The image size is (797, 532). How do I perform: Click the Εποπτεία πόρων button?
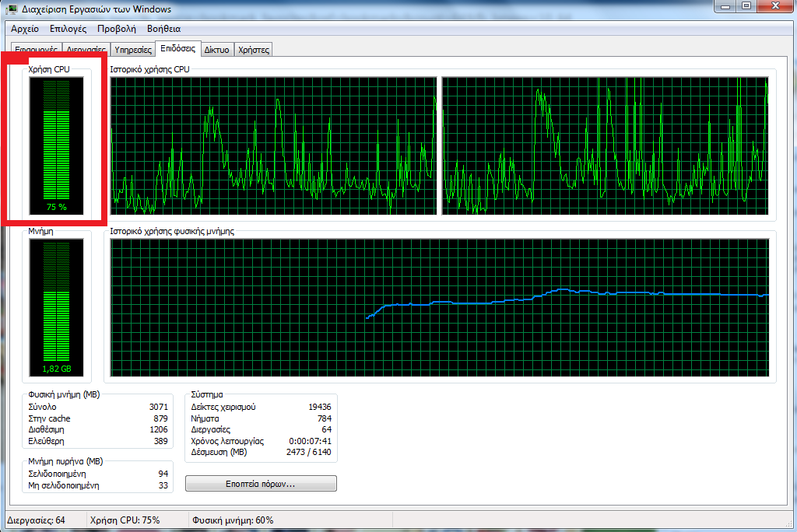point(261,484)
